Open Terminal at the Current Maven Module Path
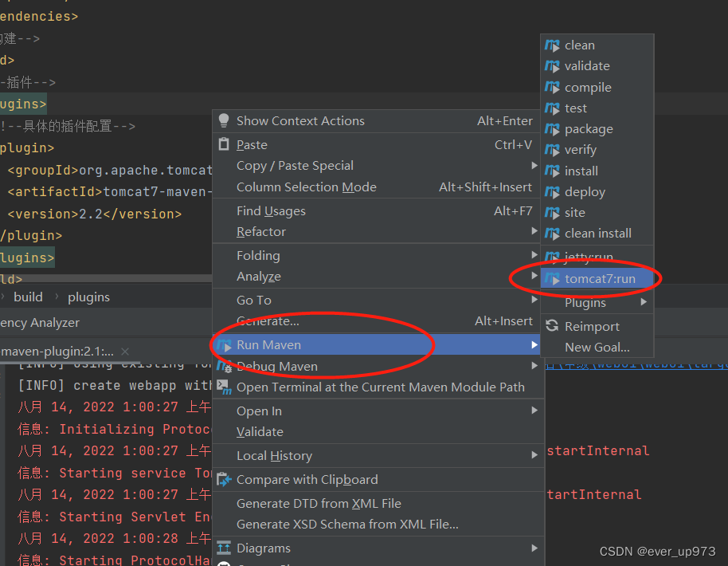 click(x=378, y=387)
